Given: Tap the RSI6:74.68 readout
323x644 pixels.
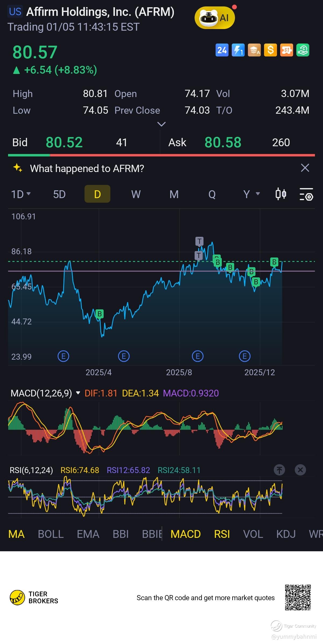Looking at the screenshot, I should pos(80,470).
